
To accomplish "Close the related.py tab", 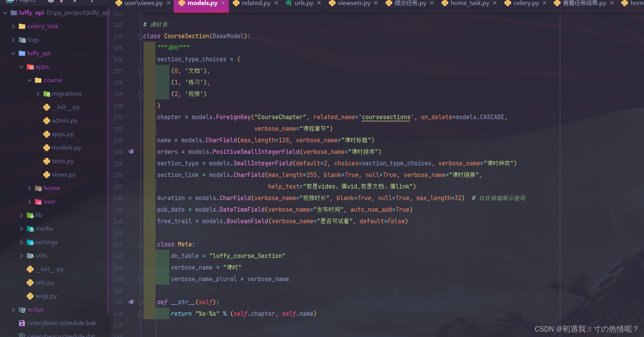I will pos(276,3).
